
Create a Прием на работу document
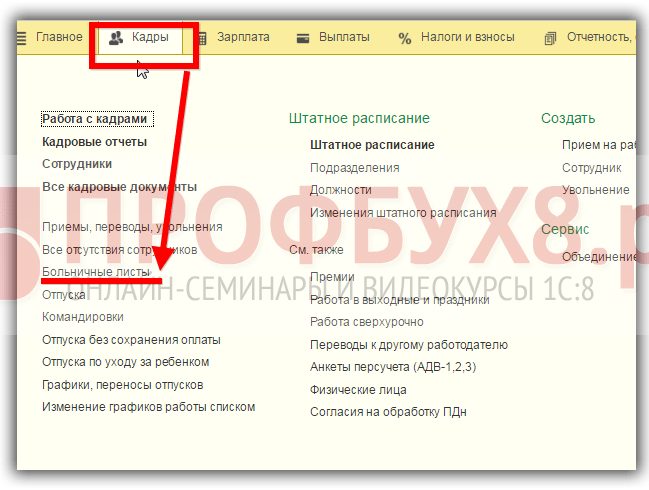599,145
